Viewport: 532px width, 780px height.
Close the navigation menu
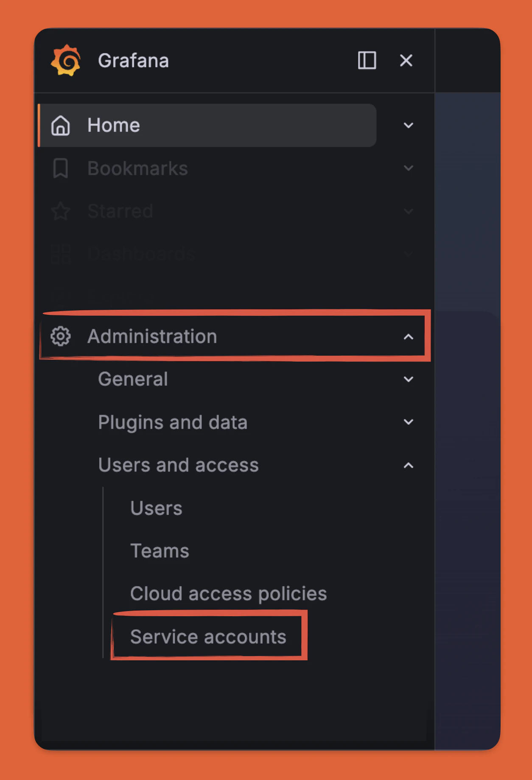tap(406, 60)
